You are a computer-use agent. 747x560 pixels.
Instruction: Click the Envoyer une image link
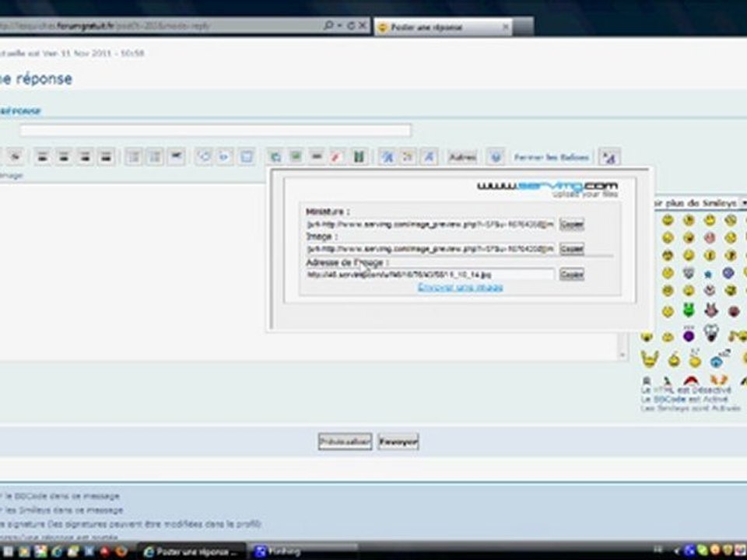pos(460,287)
